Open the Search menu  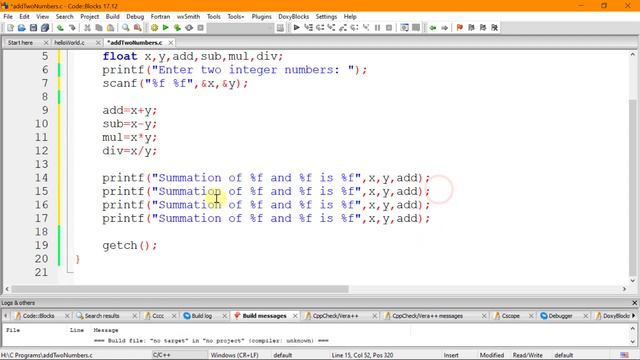pyautogui.click(x=64, y=17)
